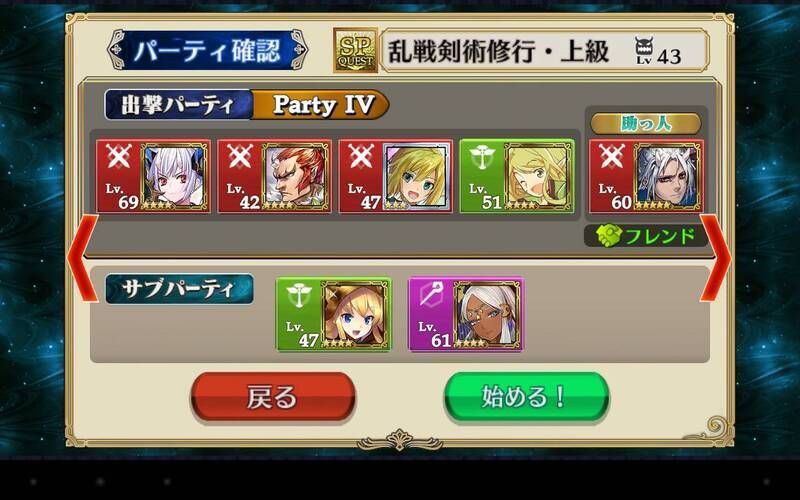Viewport: 800px width, 500px height.
Task: Open the Party IV selector tab
Action: pyautogui.click(x=321, y=105)
